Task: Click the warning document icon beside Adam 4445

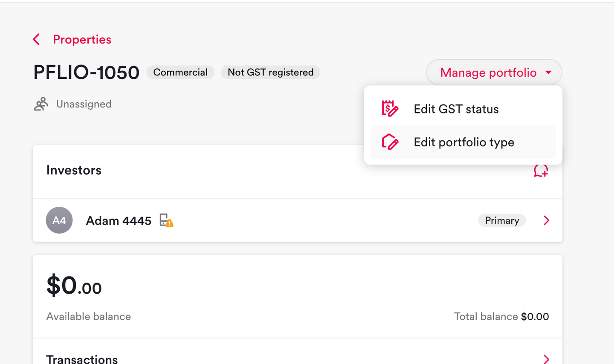Action: point(166,220)
